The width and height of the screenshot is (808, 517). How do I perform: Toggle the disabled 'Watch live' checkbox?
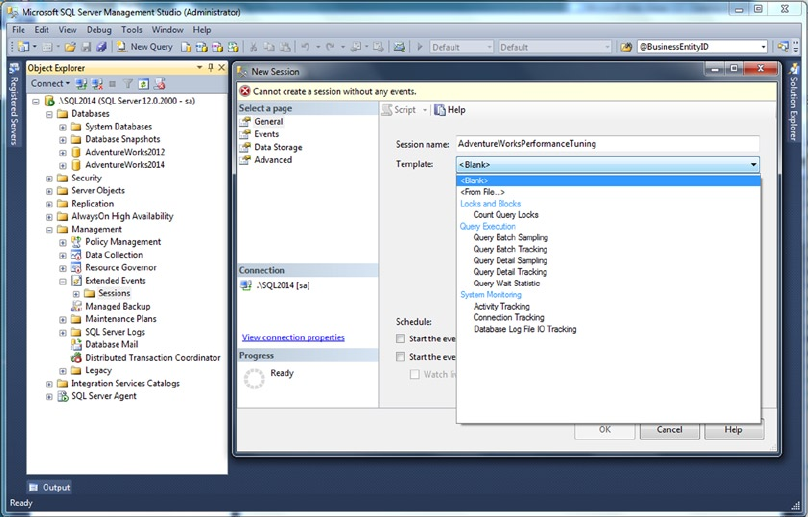point(415,374)
